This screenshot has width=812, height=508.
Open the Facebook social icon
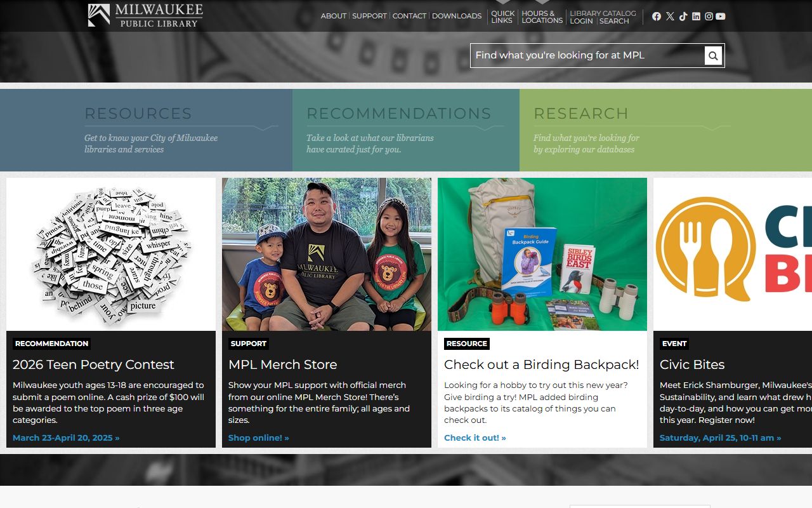click(x=657, y=17)
